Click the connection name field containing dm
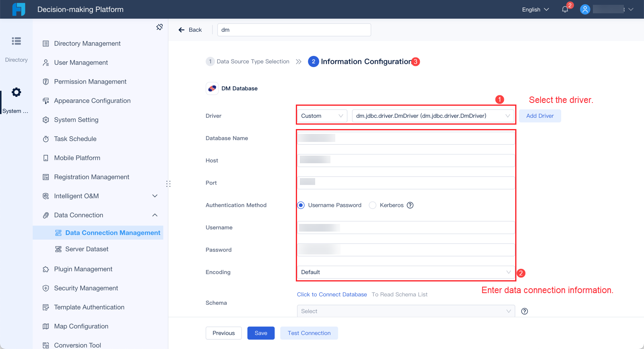 point(294,30)
